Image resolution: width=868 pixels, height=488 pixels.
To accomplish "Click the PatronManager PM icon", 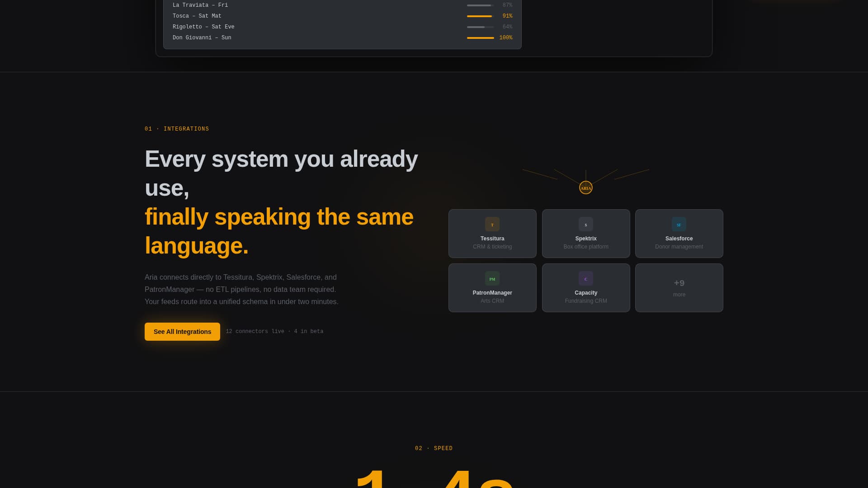I will [492, 278].
